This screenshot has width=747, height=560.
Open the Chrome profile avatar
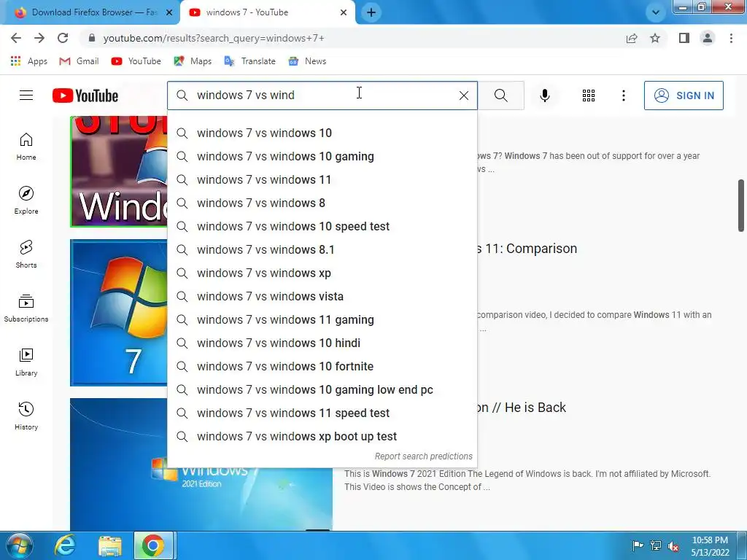[x=708, y=38]
